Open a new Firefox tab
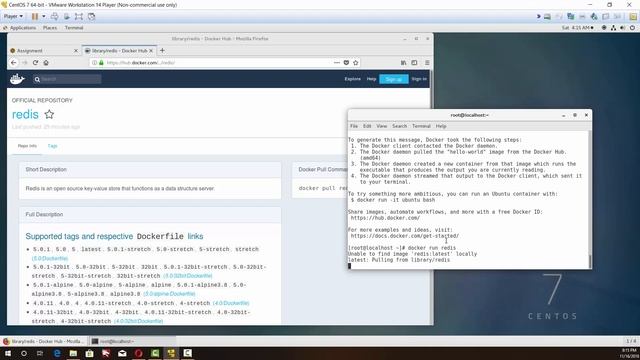Image resolution: width=640 pixels, height=360 pixels. [162, 51]
